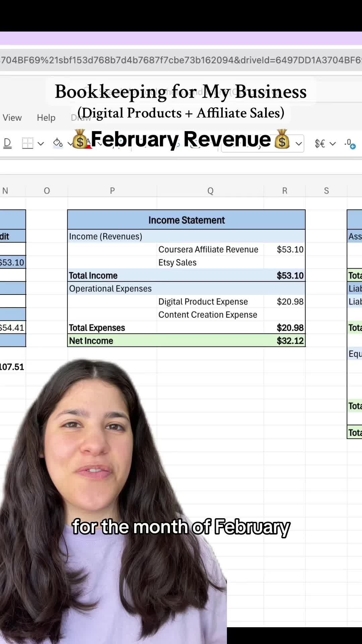362x644 pixels.
Task: Select the Total Expenses value $20.98
Action: click(285, 328)
